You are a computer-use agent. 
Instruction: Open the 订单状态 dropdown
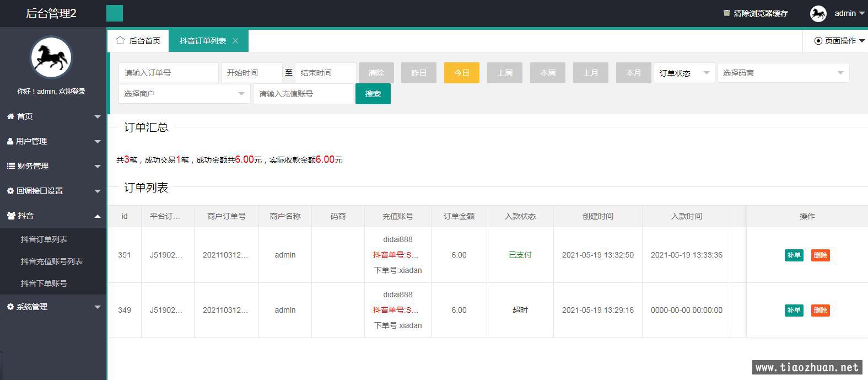coord(684,73)
